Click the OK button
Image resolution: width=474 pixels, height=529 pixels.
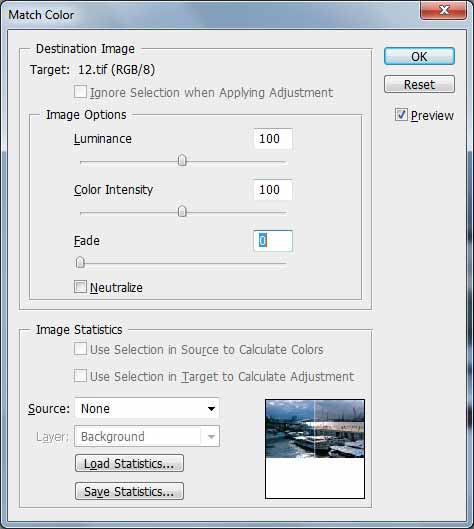click(419, 56)
